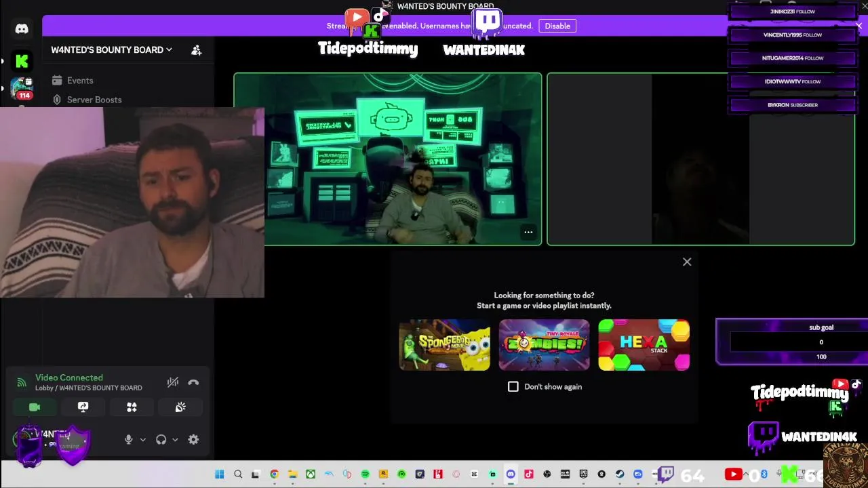
Task: Open TikTok app from taskbar
Action: pyautogui.click(x=529, y=474)
